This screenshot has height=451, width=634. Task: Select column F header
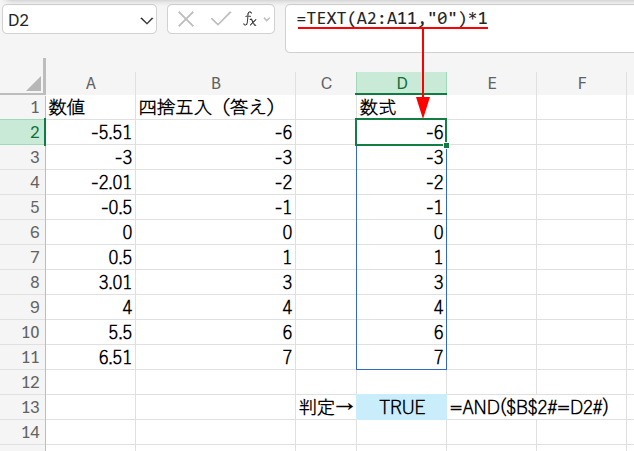[581, 83]
